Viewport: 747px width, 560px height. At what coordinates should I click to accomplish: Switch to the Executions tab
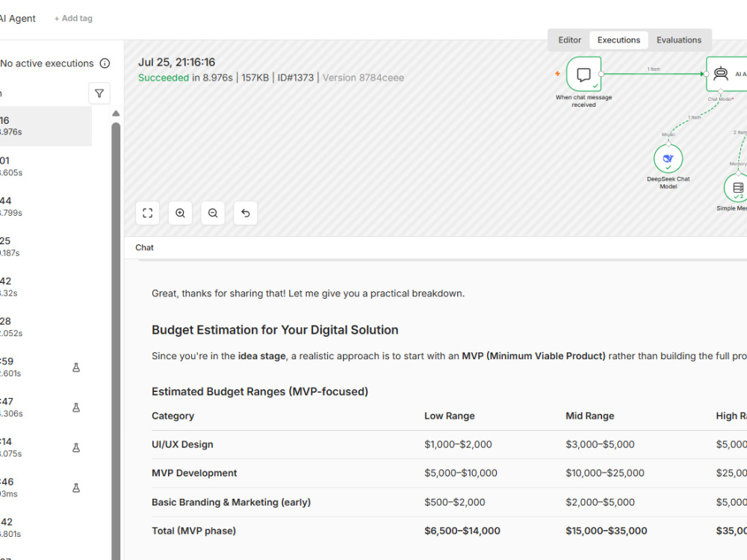619,40
